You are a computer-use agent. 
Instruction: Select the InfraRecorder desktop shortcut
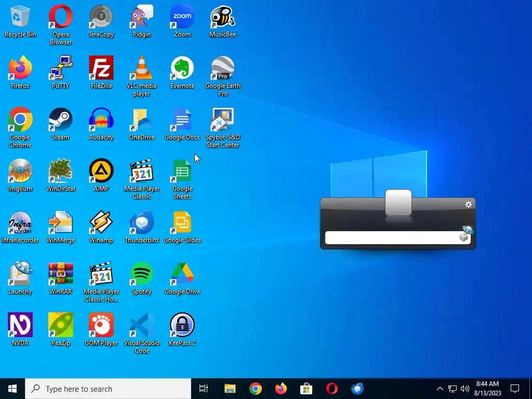point(20,227)
